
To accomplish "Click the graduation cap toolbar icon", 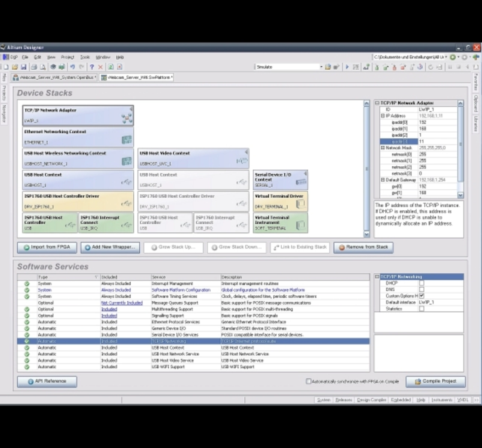I will pos(53,67).
